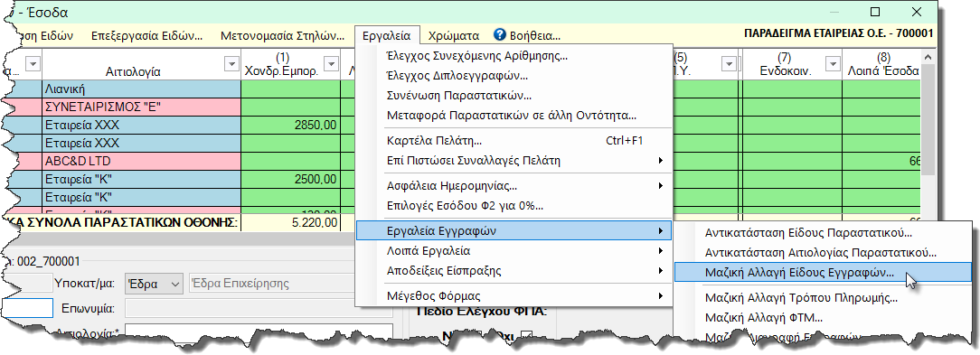Open Αιτιολογία column filter dropdown
This screenshot has height=355, width=980.
coord(231,63)
